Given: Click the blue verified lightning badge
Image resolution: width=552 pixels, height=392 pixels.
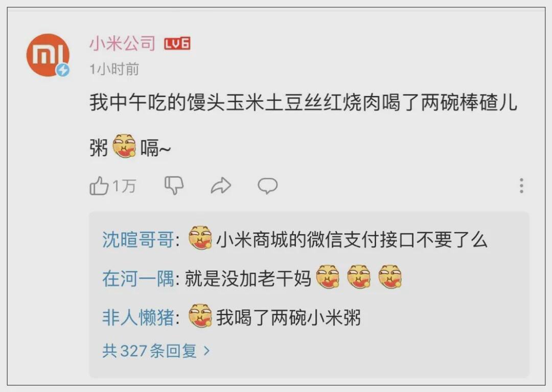Looking at the screenshot, I should [x=63, y=70].
